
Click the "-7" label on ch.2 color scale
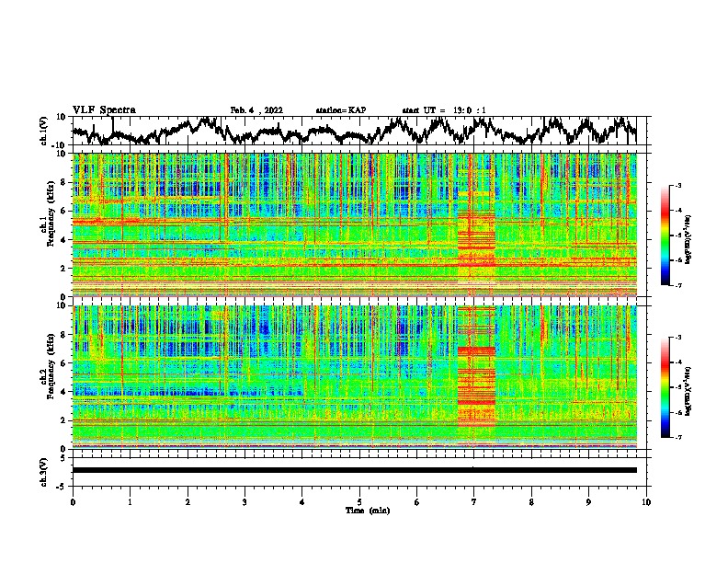pyautogui.click(x=678, y=437)
